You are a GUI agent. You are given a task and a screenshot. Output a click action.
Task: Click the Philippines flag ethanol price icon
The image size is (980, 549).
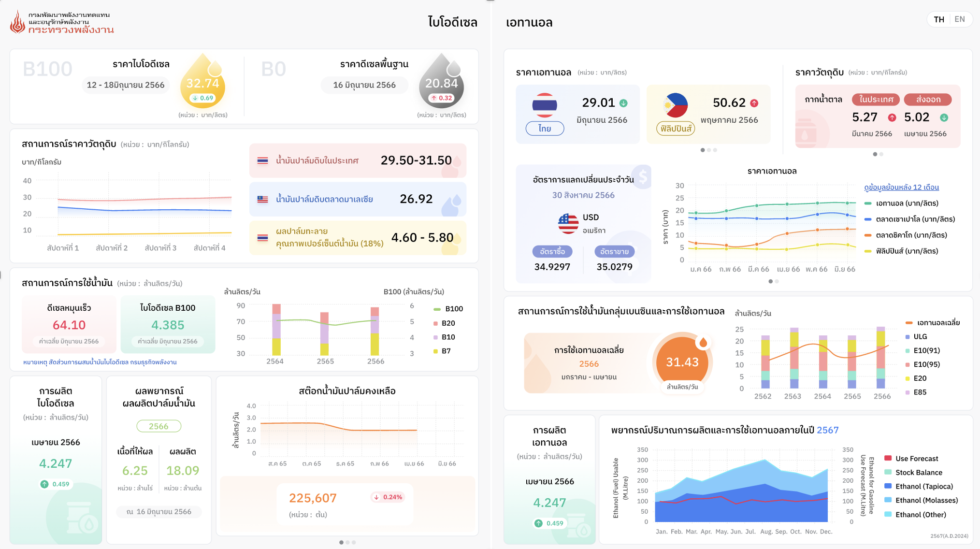[675, 105]
